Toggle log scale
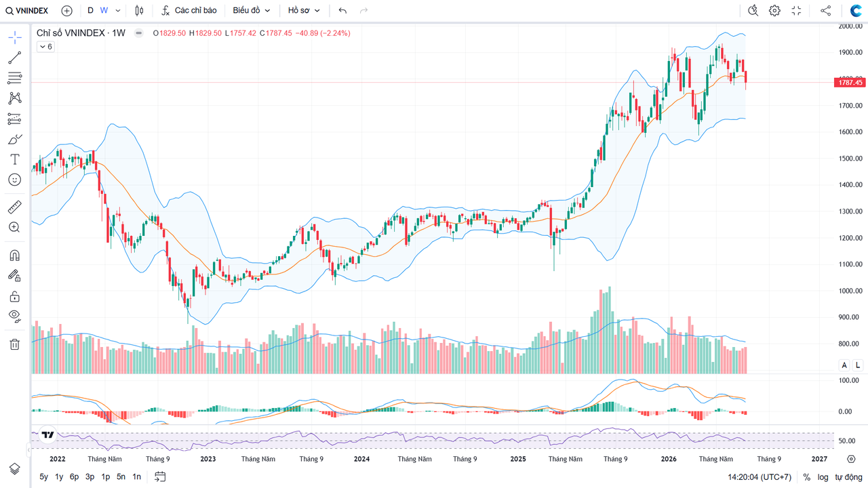The height and width of the screenshot is (488, 868). (x=823, y=477)
